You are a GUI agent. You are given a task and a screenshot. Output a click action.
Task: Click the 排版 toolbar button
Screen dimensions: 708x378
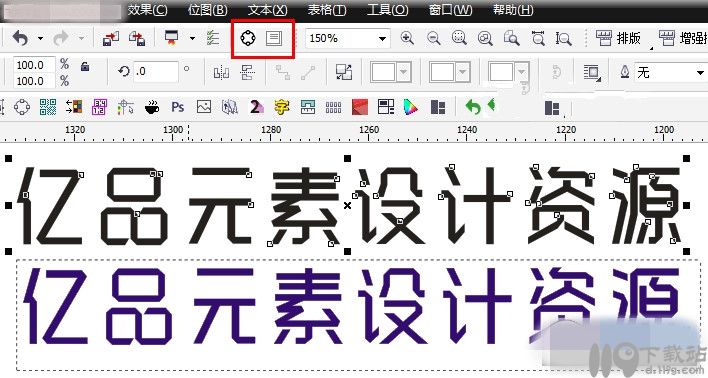pos(618,38)
